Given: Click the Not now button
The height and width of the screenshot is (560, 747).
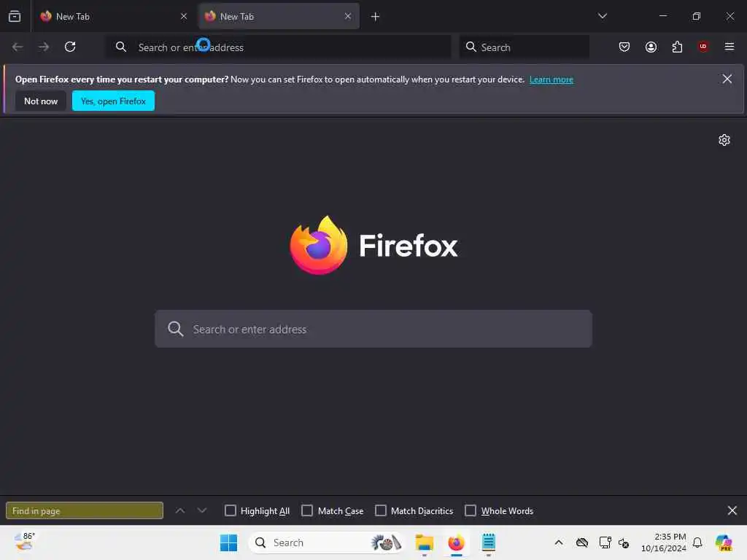Looking at the screenshot, I should click(41, 101).
